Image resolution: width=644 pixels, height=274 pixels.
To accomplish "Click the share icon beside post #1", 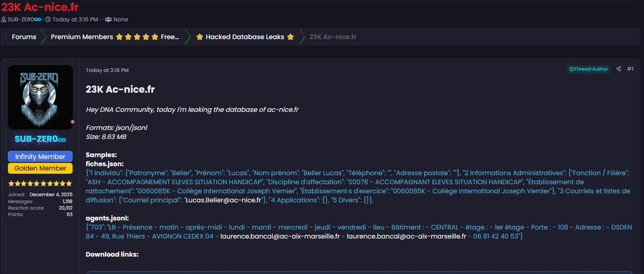I will pyautogui.click(x=619, y=69).
